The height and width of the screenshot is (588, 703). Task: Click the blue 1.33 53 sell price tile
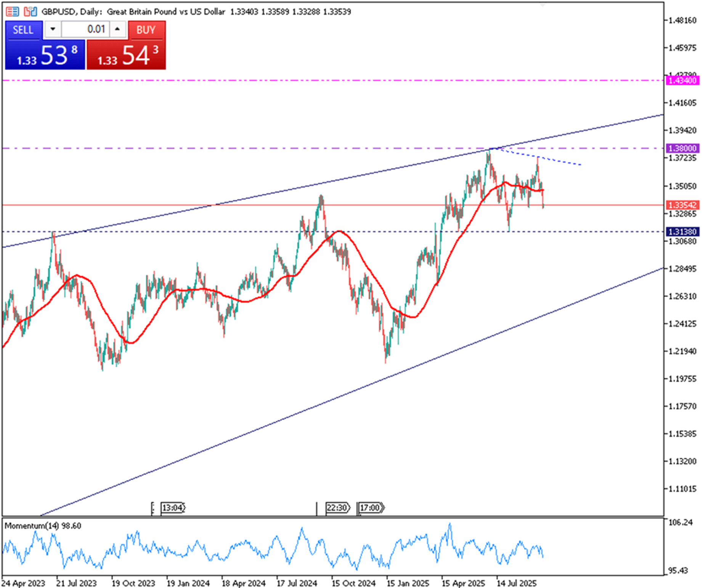45,55
